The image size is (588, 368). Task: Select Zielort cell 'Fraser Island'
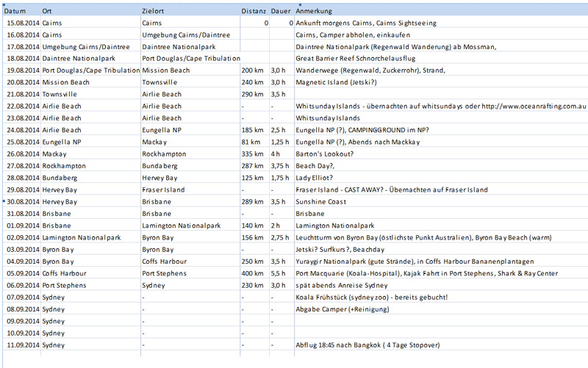point(163,190)
